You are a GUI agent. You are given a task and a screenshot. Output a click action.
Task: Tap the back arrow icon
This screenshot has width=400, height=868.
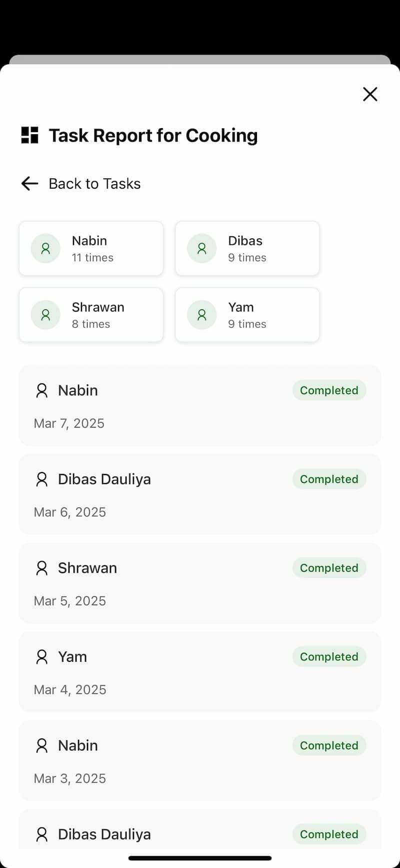[x=30, y=184]
